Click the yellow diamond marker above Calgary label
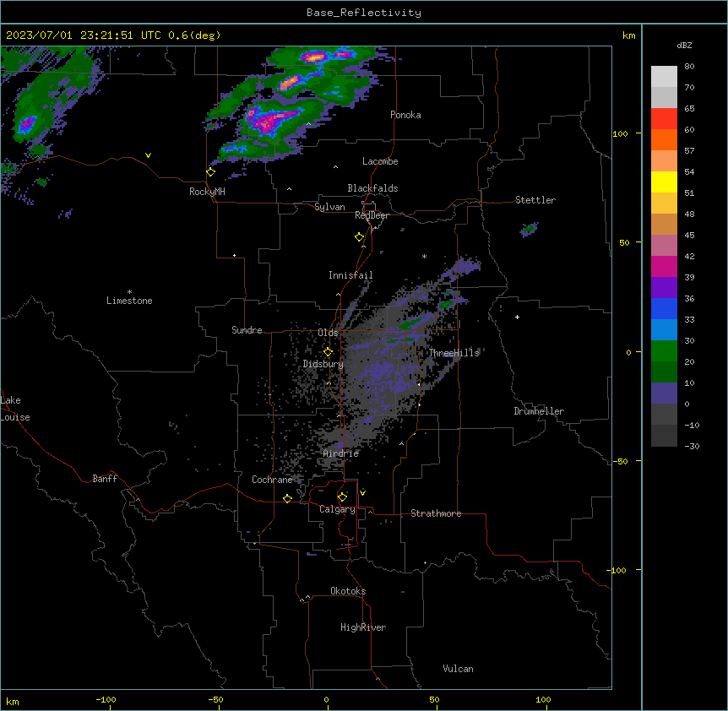728x711 pixels. click(x=342, y=497)
